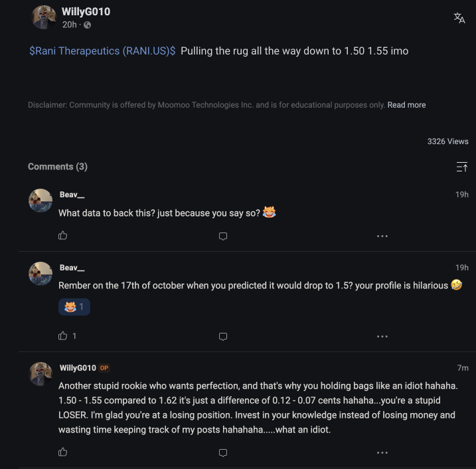
Task: Like Beav__'s first comment
Action: (63, 236)
